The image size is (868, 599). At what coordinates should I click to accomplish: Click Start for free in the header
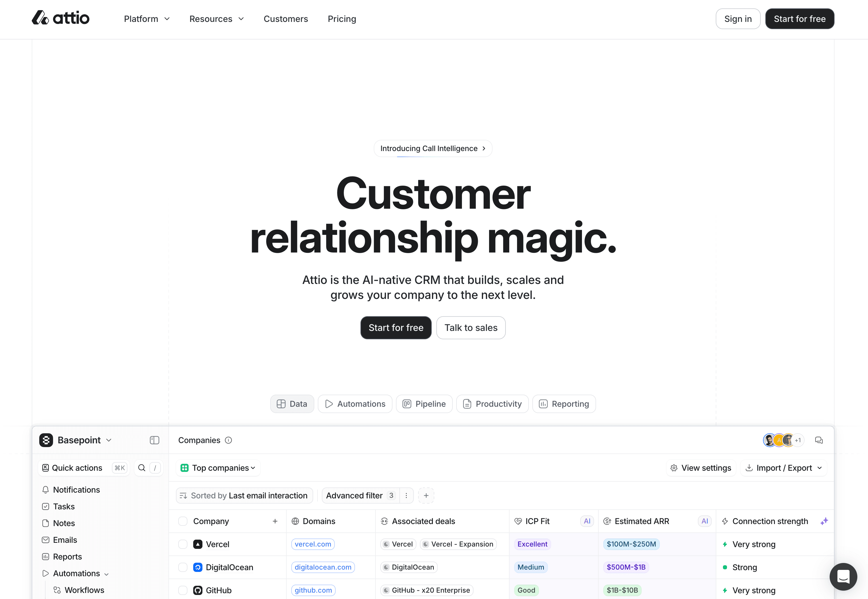(x=800, y=19)
